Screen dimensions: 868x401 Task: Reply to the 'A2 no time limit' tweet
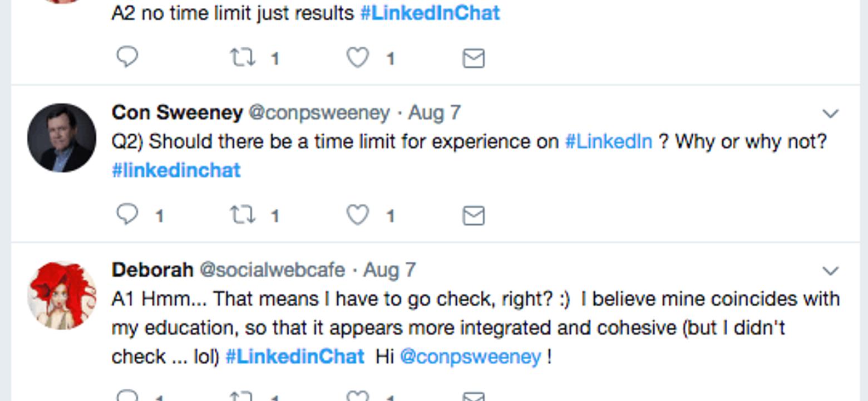127,57
